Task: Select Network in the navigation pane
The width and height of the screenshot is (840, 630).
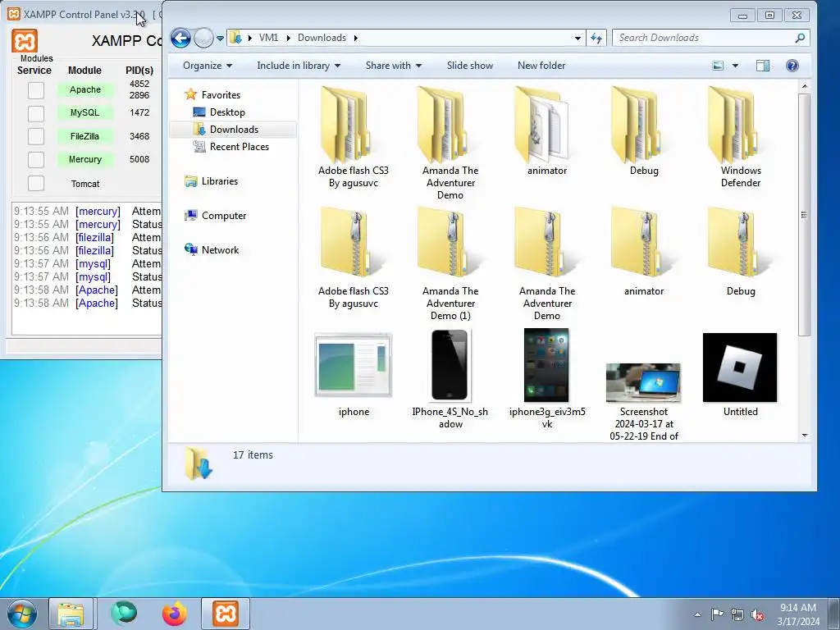Action: (220, 249)
